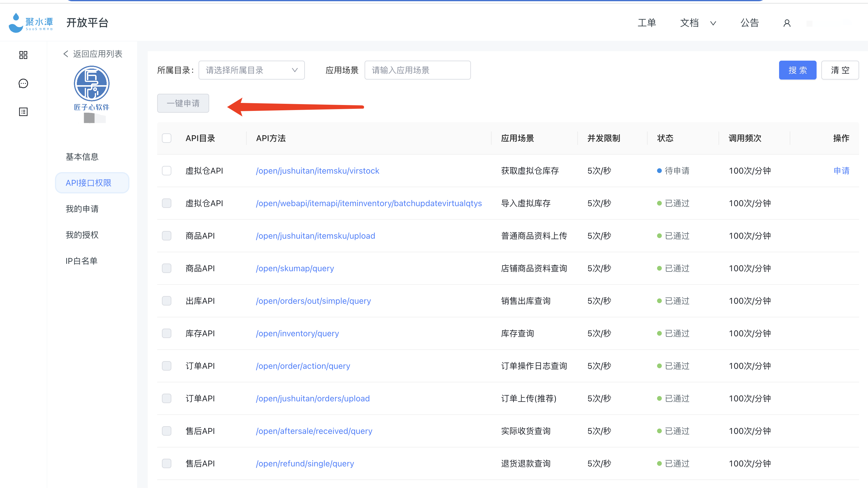Focus the 应用场景 input field

(417, 70)
